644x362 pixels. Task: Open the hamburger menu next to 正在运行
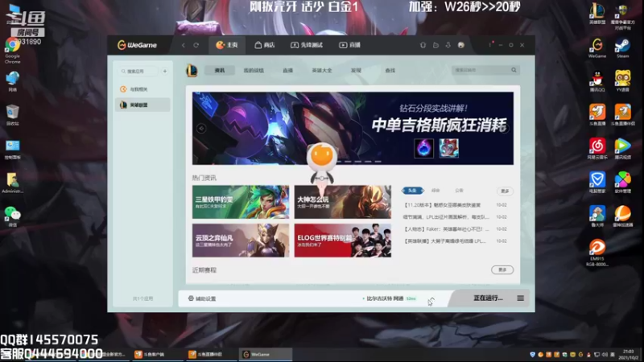[520, 298]
